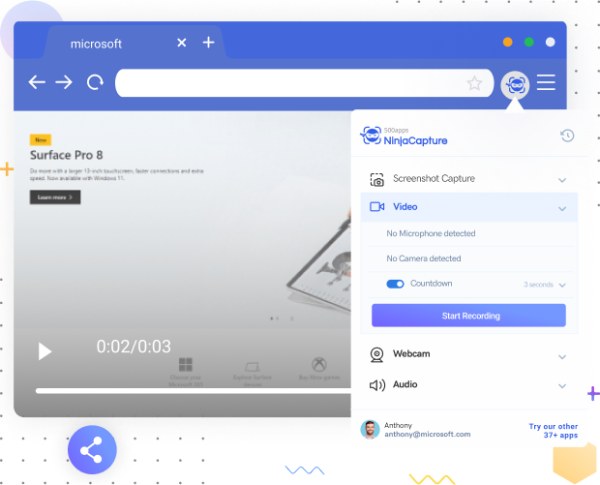Play the video with the play button
The height and width of the screenshot is (485, 600).
(44, 351)
